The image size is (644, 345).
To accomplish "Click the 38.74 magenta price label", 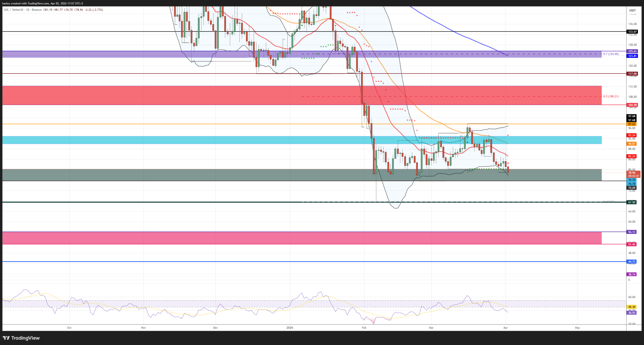I will [632, 274].
